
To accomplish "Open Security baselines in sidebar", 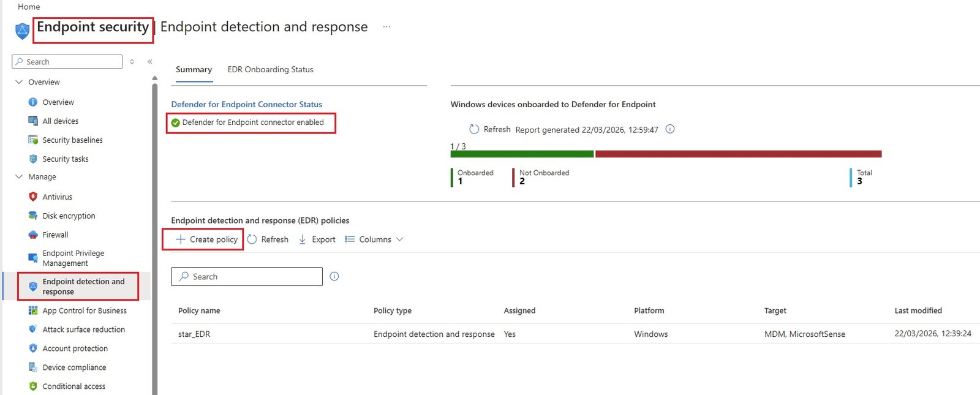I will pos(72,140).
